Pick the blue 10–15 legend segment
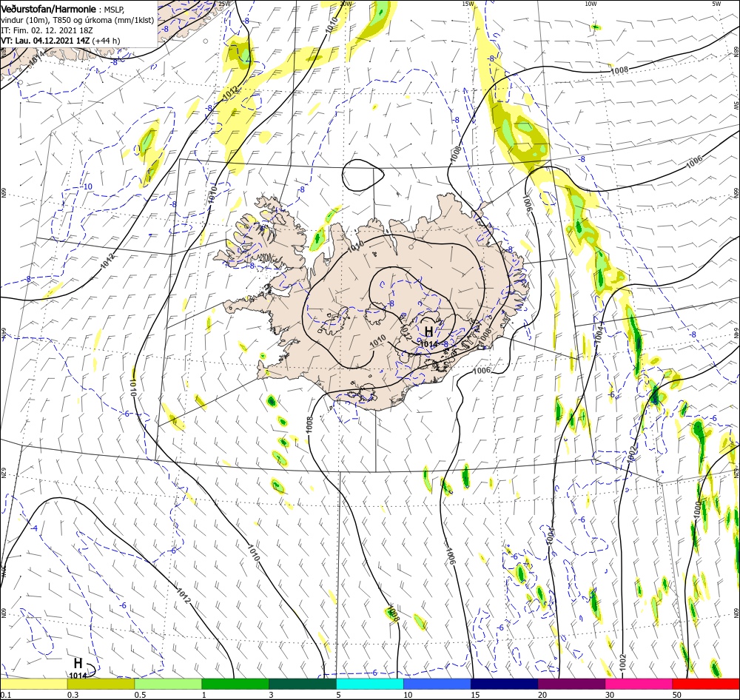 pyautogui.click(x=437, y=684)
